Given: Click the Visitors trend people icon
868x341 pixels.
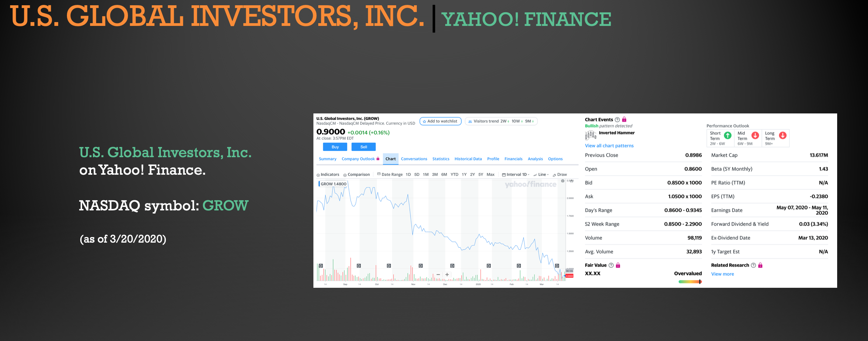Looking at the screenshot, I should coord(470,121).
